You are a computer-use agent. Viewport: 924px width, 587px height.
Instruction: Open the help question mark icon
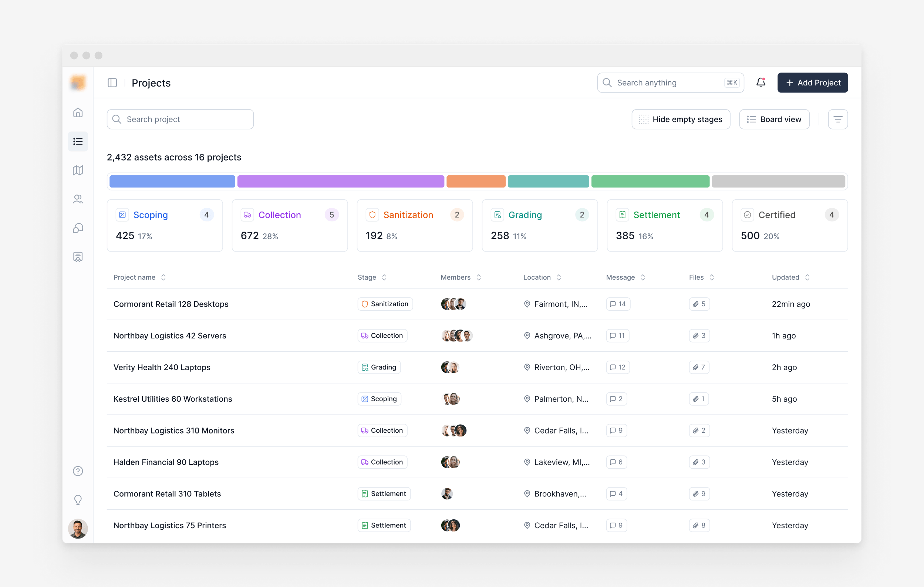[x=78, y=471]
